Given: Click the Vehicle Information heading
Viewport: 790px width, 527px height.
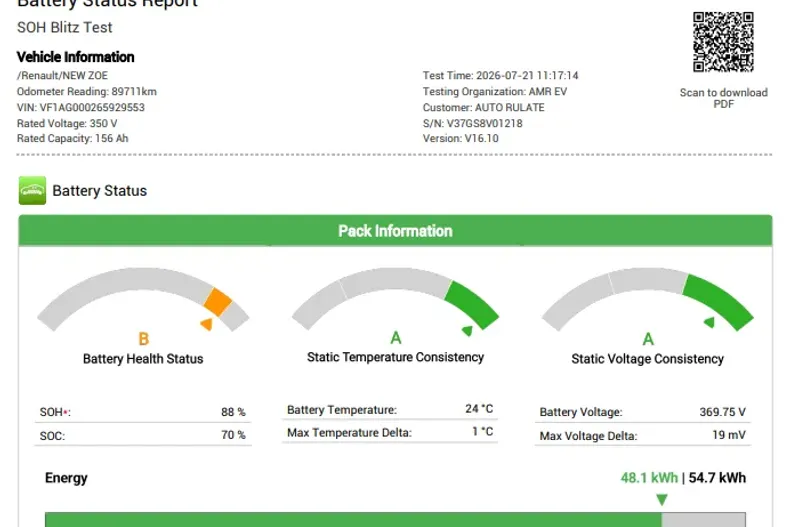Looking at the screenshot, I should (76, 57).
